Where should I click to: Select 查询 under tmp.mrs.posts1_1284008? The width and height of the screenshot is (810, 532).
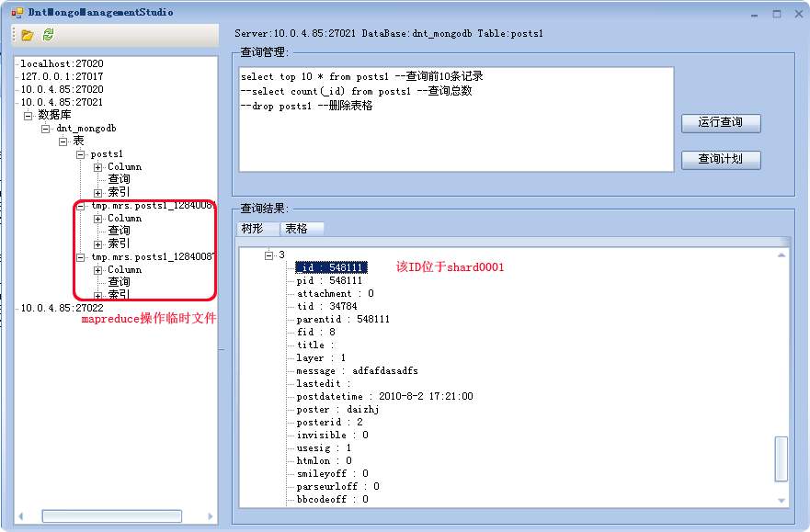[x=119, y=282]
